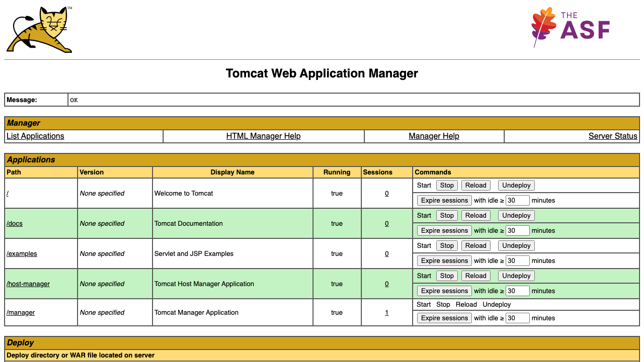Open the Manager Help link
644x362 pixels.
(434, 136)
